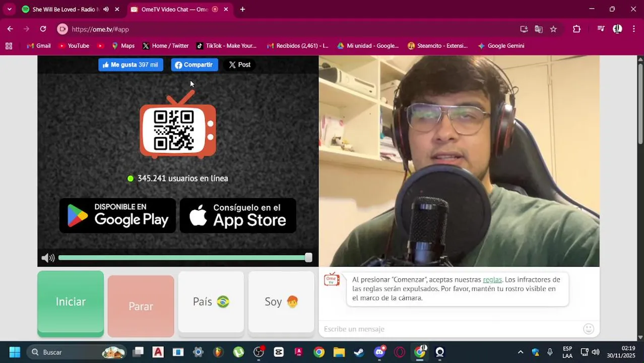Open File Explorer from the taskbar

click(x=339, y=352)
